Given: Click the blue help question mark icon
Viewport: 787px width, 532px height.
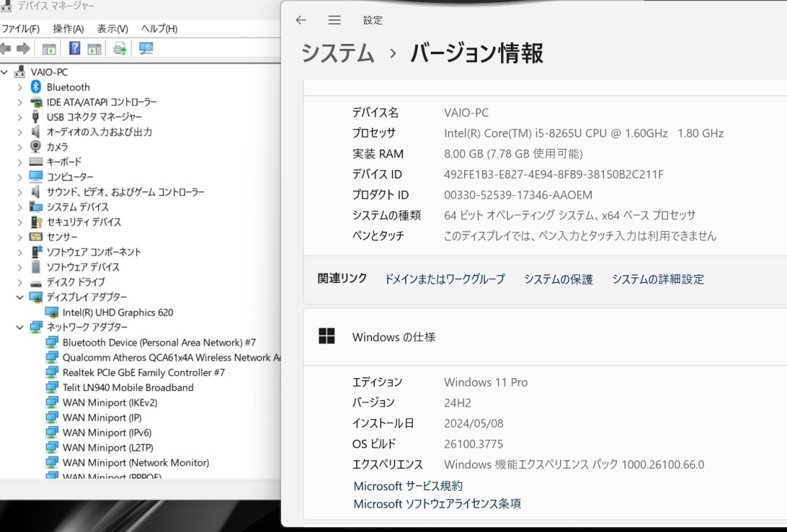Looking at the screenshot, I should point(75,48).
